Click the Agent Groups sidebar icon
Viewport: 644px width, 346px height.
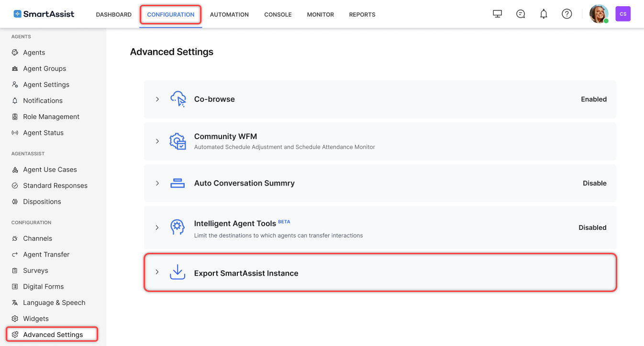point(15,69)
